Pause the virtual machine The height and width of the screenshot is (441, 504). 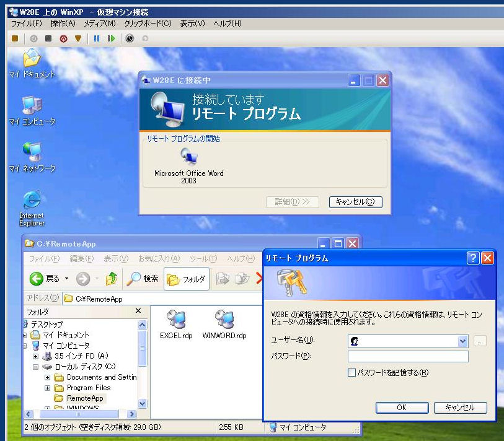[x=97, y=38]
